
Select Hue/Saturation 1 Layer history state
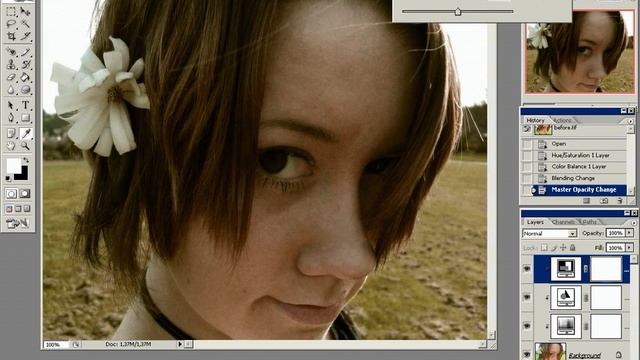[579, 156]
